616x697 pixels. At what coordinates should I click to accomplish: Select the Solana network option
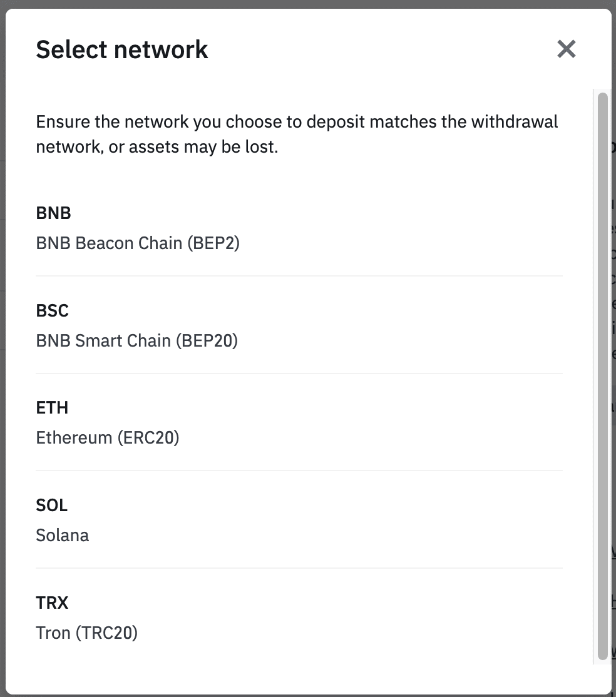(x=299, y=521)
